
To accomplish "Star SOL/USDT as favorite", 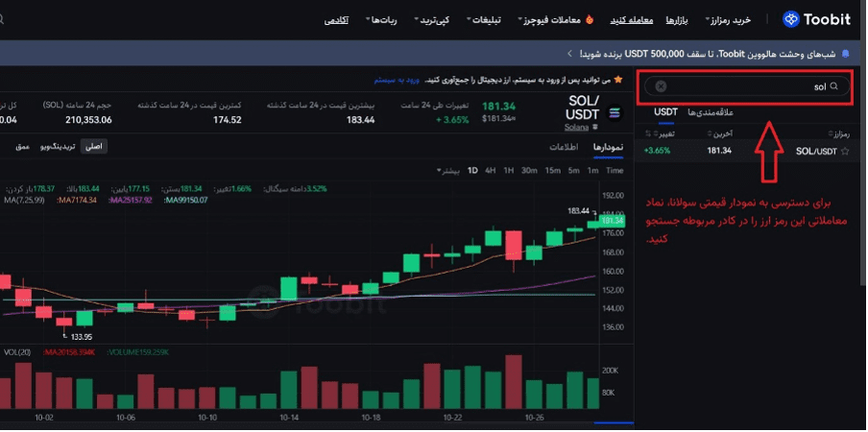I will click(845, 151).
